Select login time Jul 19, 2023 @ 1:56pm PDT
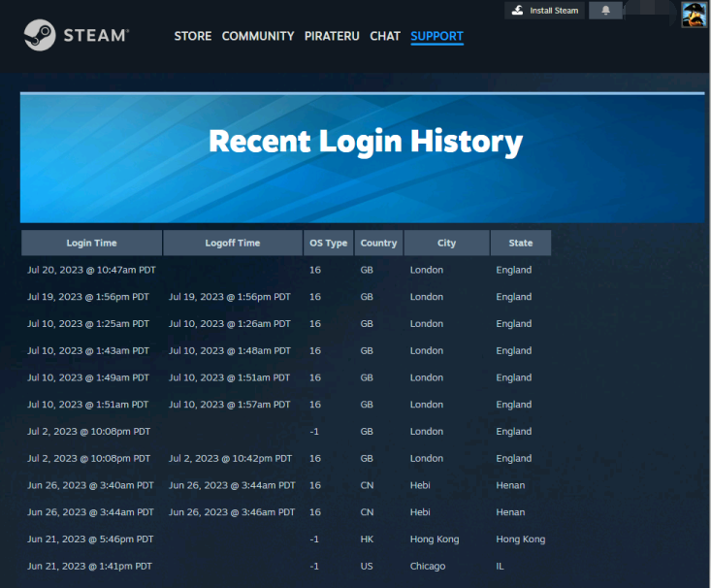Screen dimensions: 711x588 pyautogui.click(x=88, y=297)
